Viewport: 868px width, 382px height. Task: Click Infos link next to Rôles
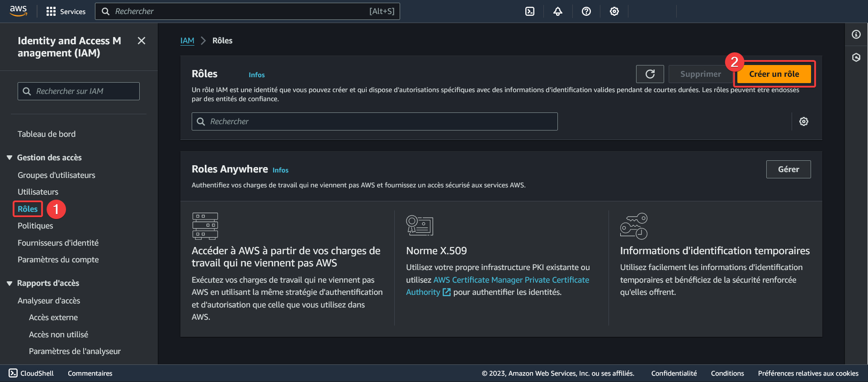point(257,75)
